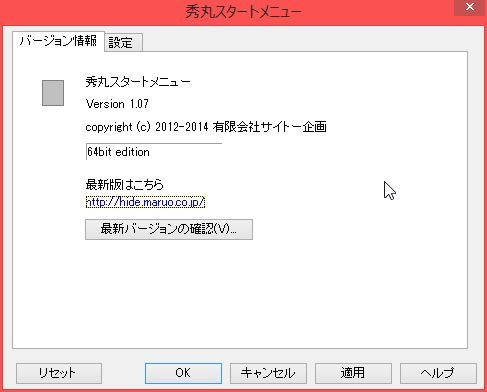Click the 最新版はこちら label
487x392 pixels.
coord(125,184)
